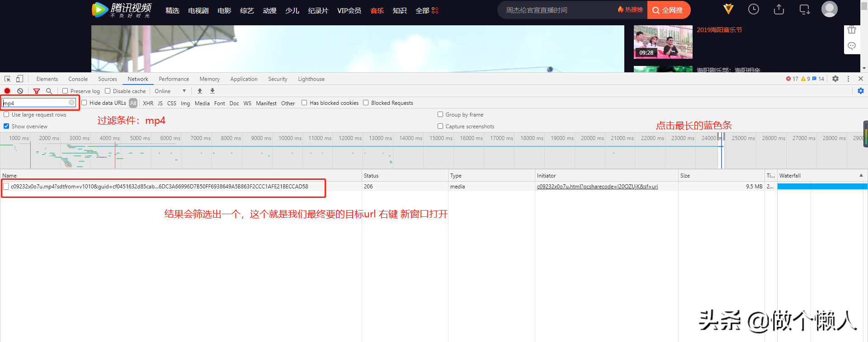Click the gift box sidebar icon
The height and width of the screenshot is (342, 868).
[852, 30]
